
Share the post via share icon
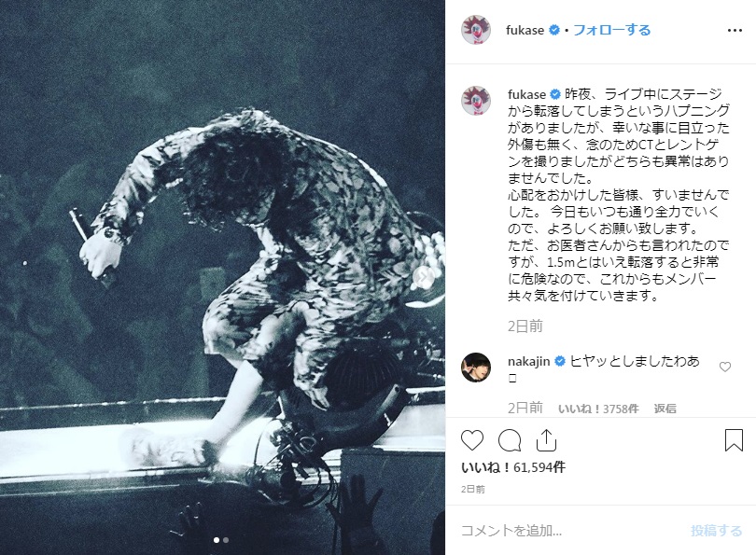point(546,440)
